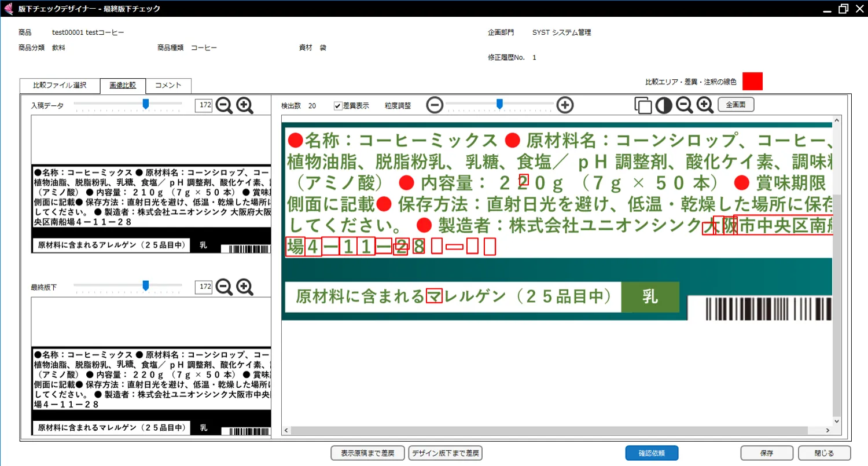
Task: Switch to the コメント tab
Action: pyautogui.click(x=168, y=86)
